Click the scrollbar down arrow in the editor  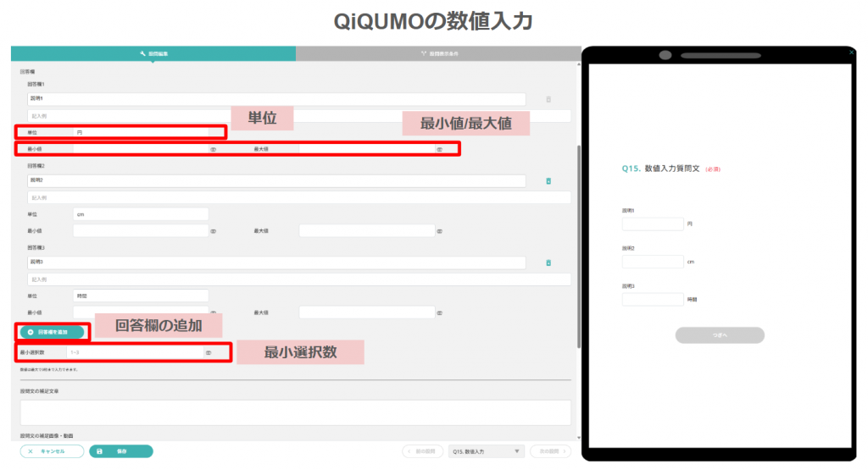tap(579, 438)
